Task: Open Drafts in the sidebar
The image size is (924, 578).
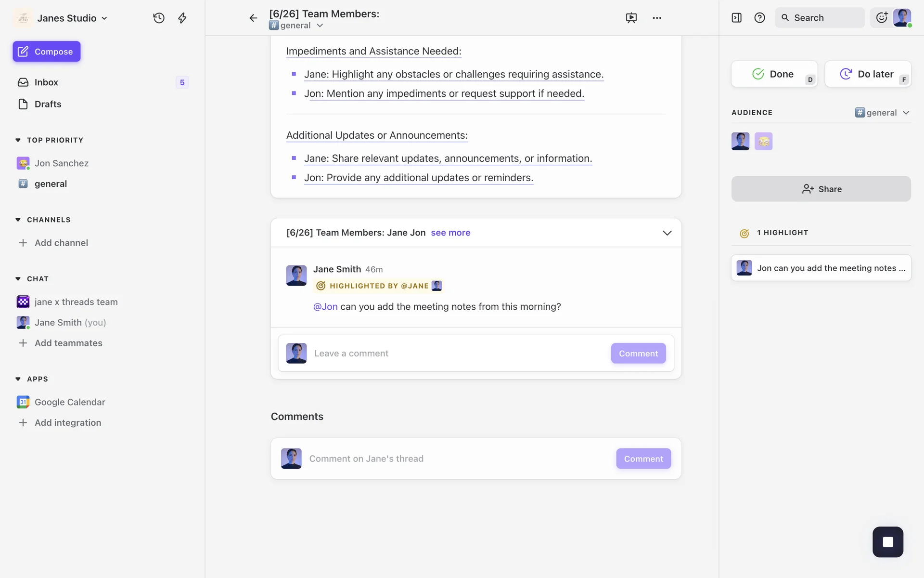Action: 48,104
